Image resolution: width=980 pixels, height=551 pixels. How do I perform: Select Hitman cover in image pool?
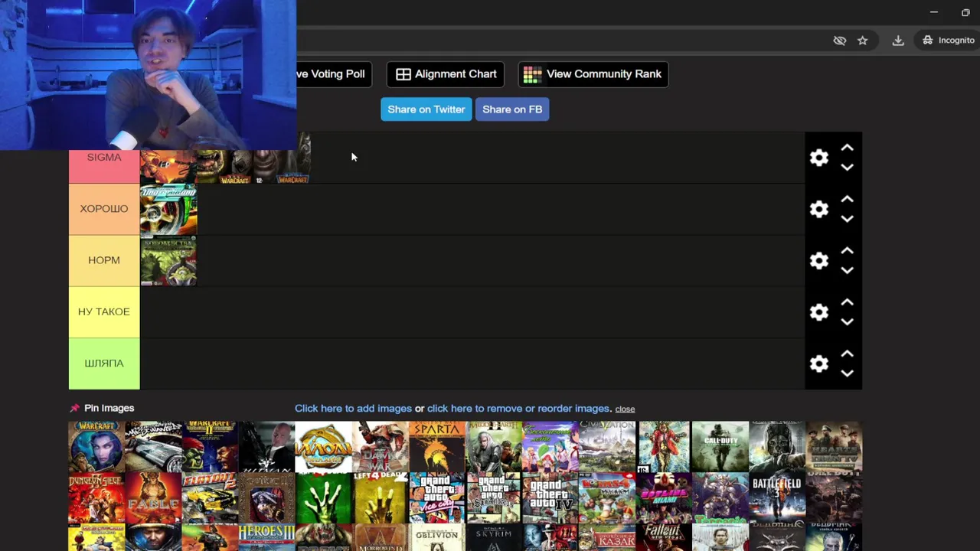pos(266,446)
